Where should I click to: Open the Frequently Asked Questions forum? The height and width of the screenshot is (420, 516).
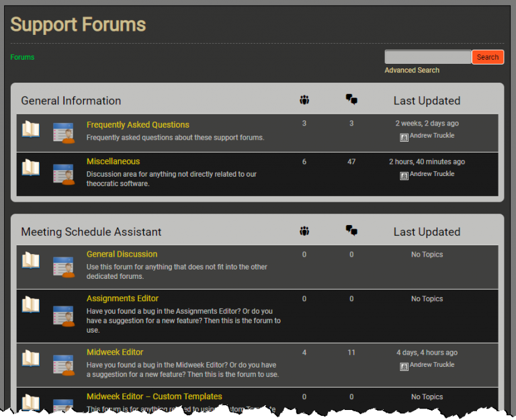pyautogui.click(x=138, y=125)
